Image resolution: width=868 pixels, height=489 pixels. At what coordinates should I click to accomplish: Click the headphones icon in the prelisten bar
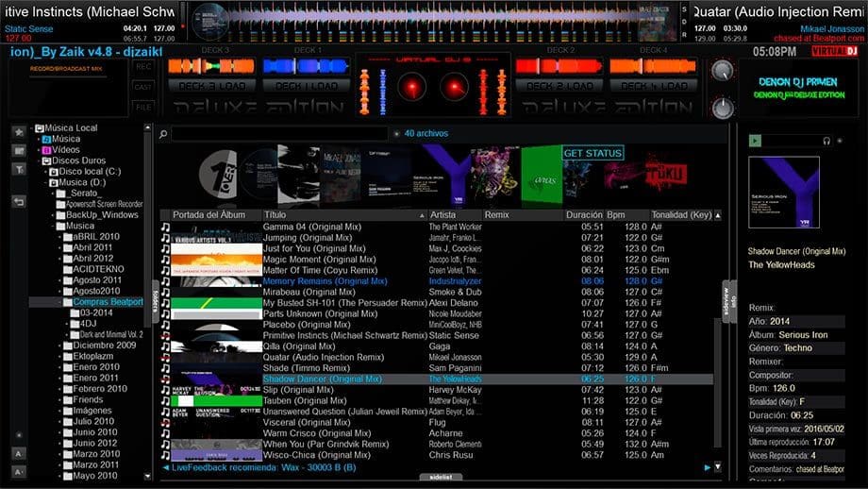(x=826, y=141)
